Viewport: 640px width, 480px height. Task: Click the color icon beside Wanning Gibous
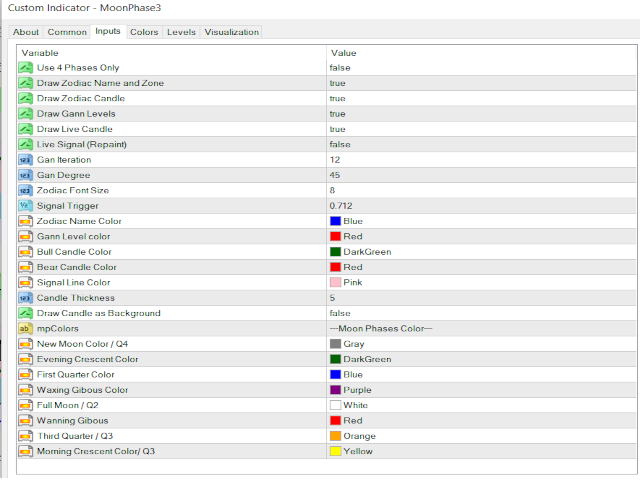(25, 421)
